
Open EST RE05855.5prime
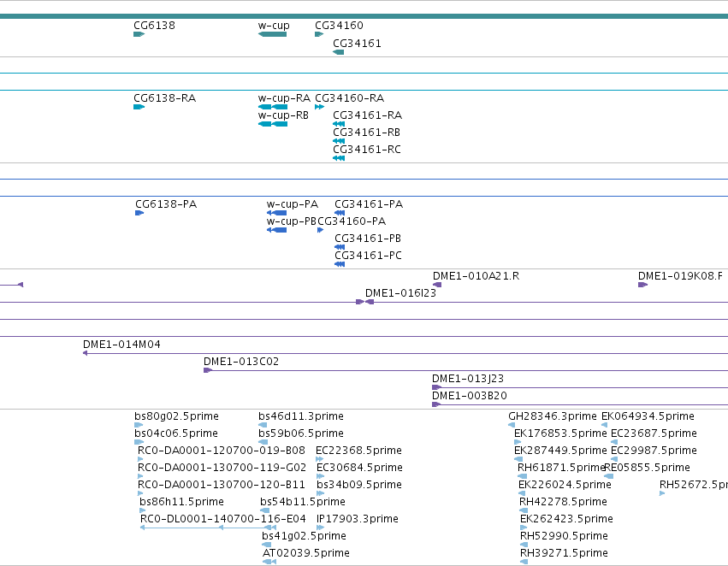(648, 469)
